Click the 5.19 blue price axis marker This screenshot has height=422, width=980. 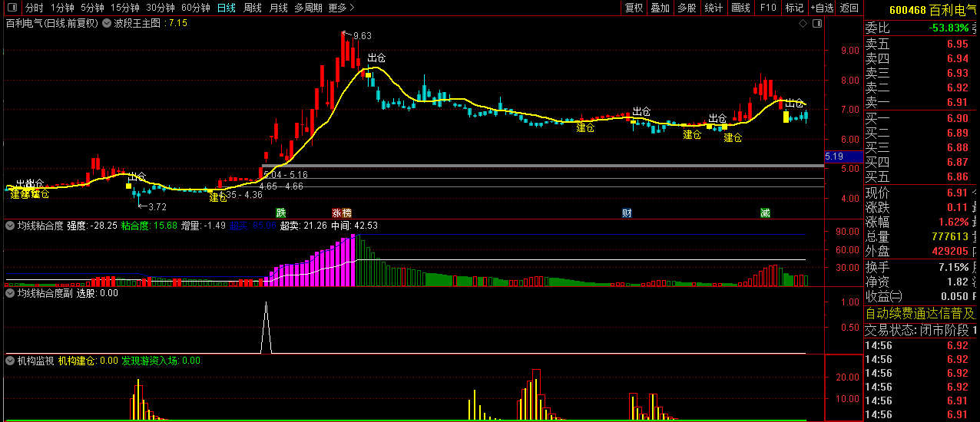pyautogui.click(x=843, y=157)
